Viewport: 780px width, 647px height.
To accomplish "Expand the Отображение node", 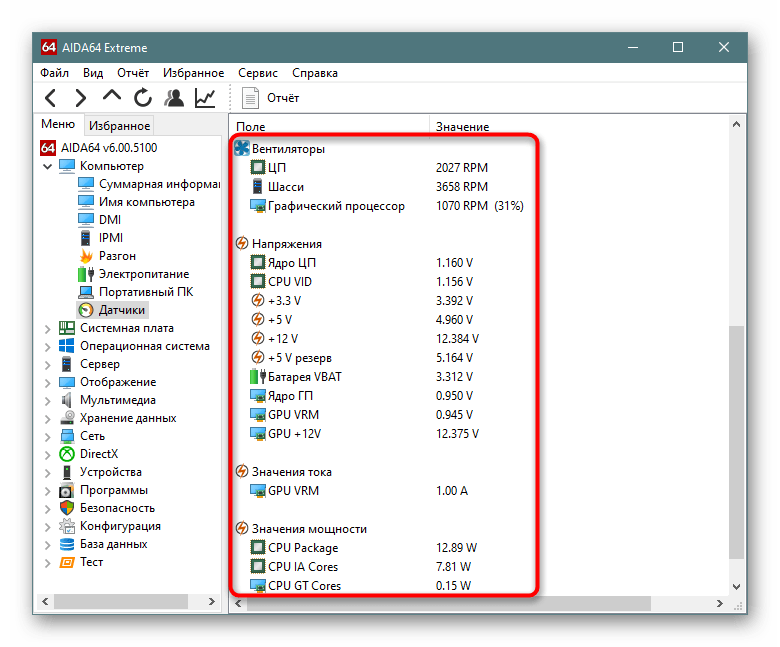I will [47, 382].
